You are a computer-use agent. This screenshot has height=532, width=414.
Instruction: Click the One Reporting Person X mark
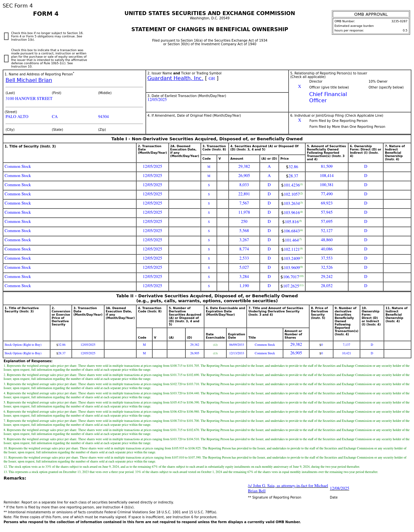tap(299, 121)
